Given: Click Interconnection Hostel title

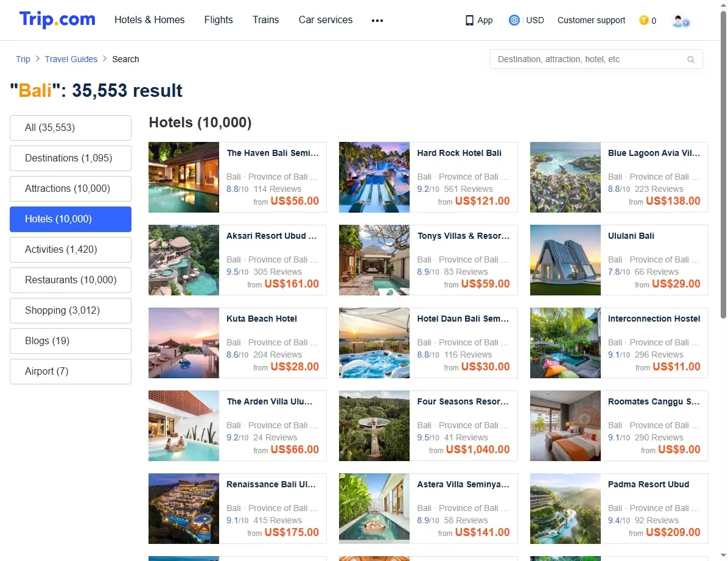Looking at the screenshot, I should [x=654, y=319].
